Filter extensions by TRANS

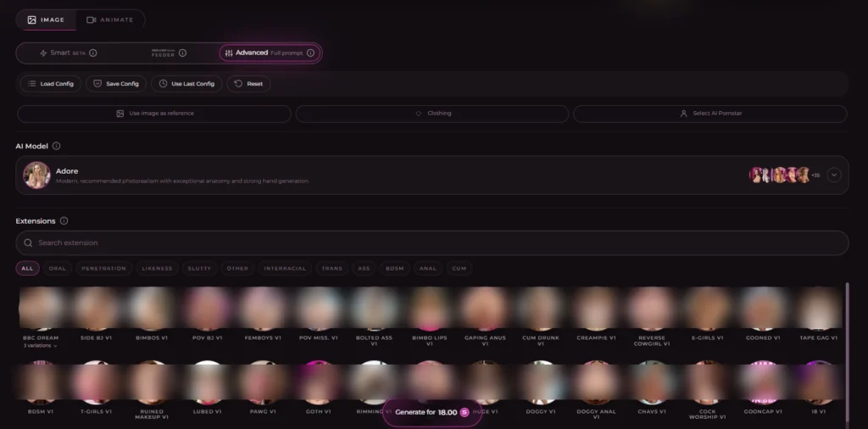pos(332,269)
